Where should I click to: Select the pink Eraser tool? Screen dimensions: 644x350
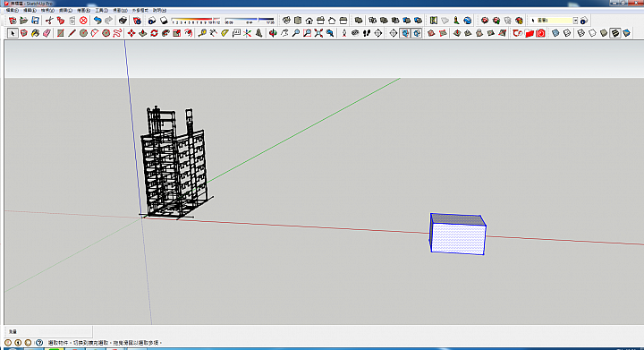(x=47, y=33)
